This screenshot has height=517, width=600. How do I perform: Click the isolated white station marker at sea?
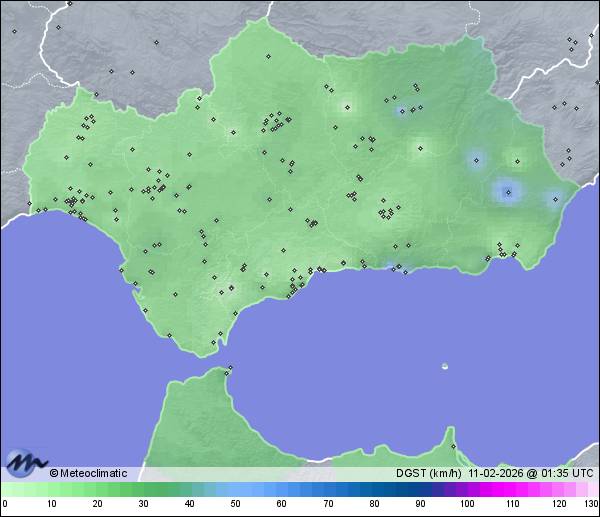(x=445, y=366)
